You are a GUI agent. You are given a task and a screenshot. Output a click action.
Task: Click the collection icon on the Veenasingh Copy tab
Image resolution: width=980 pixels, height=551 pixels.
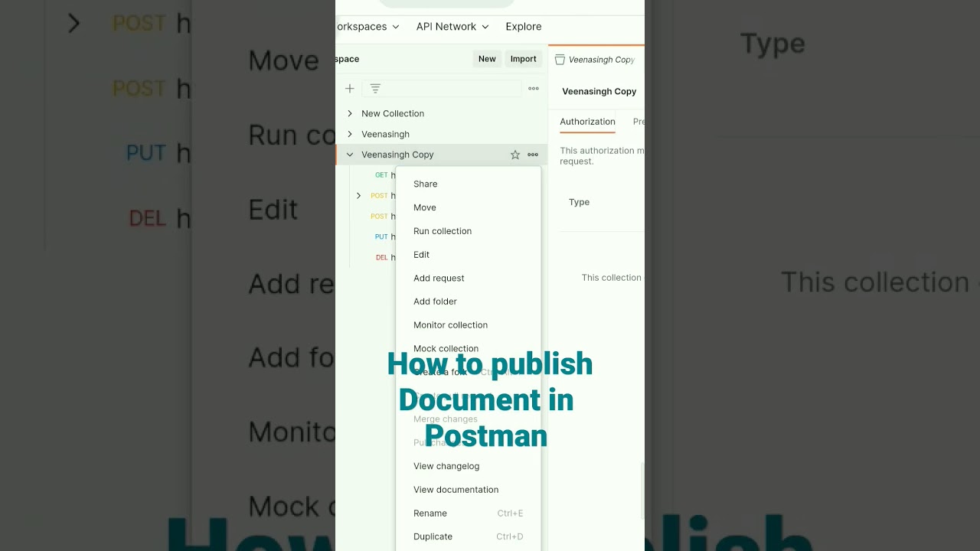coord(560,60)
